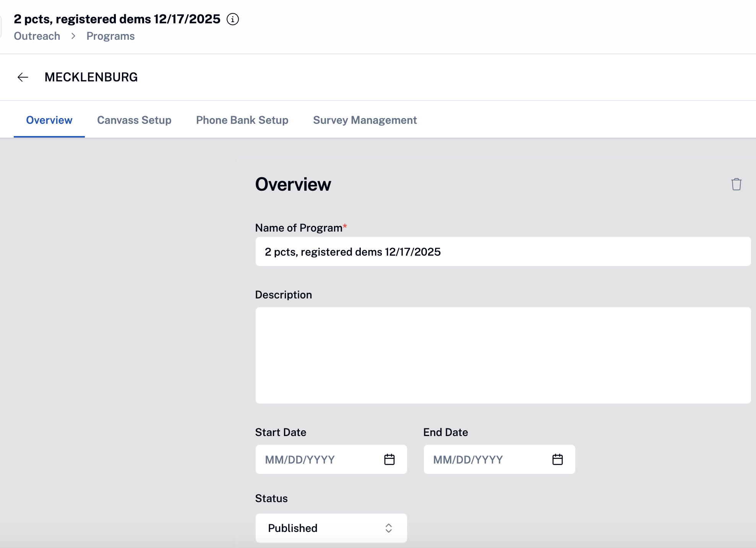This screenshot has width=756, height=548.
Task: Click the info icon beside the program title
Action: click(x=232, y=19)
